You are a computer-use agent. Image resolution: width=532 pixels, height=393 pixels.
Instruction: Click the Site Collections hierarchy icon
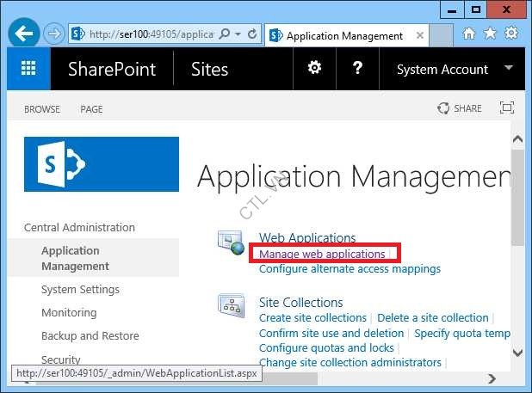coord(232,307)
